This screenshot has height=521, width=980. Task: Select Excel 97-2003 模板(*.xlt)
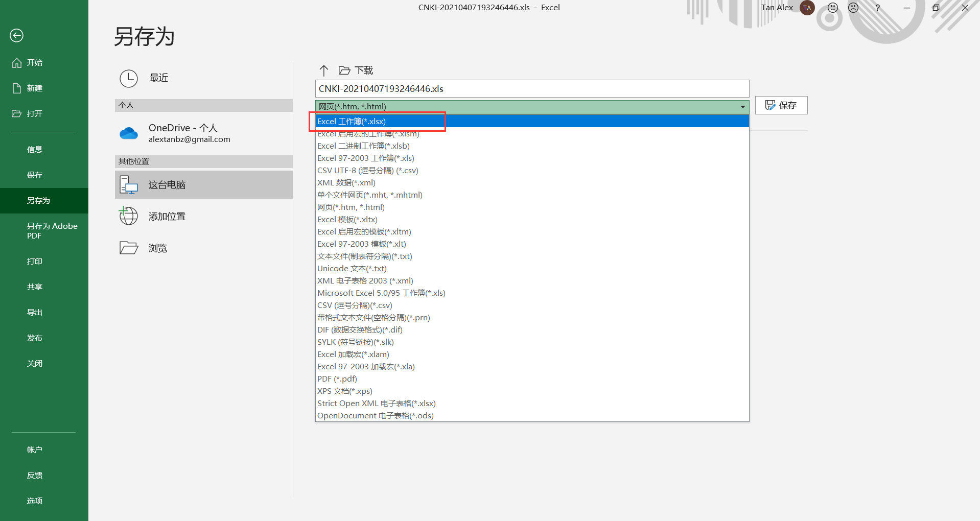(532, 244)
